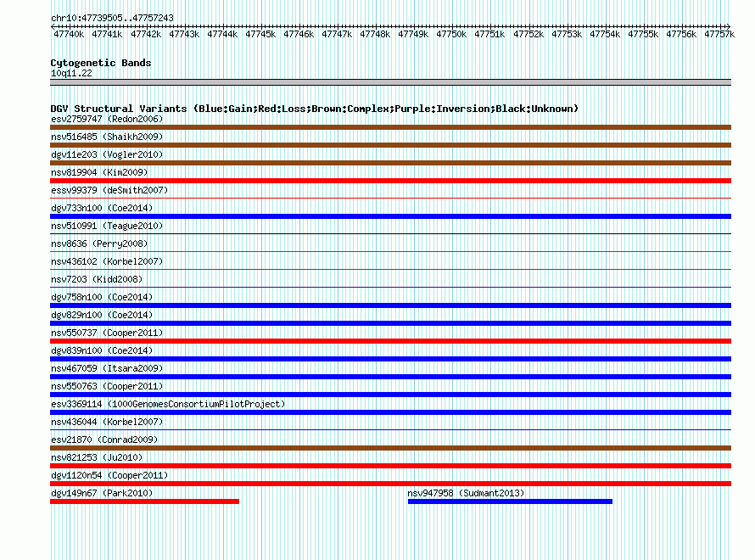Click the 47750k ruler tick label
Viewport: 755px width, 560px height.
click(451, 34)
